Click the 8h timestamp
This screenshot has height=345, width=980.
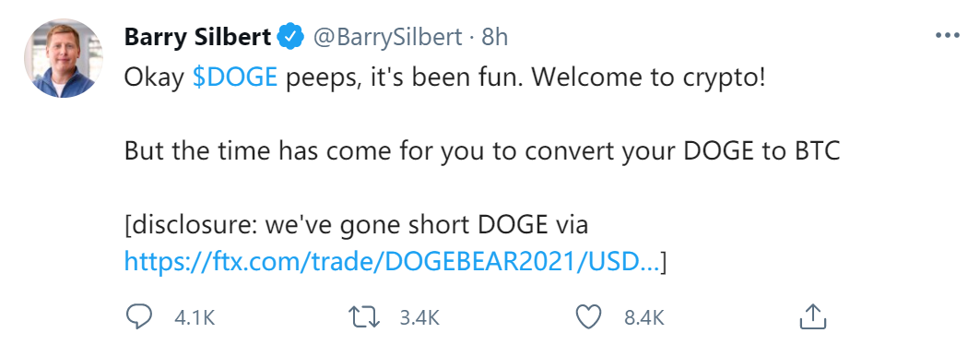(x=494, y=38)
